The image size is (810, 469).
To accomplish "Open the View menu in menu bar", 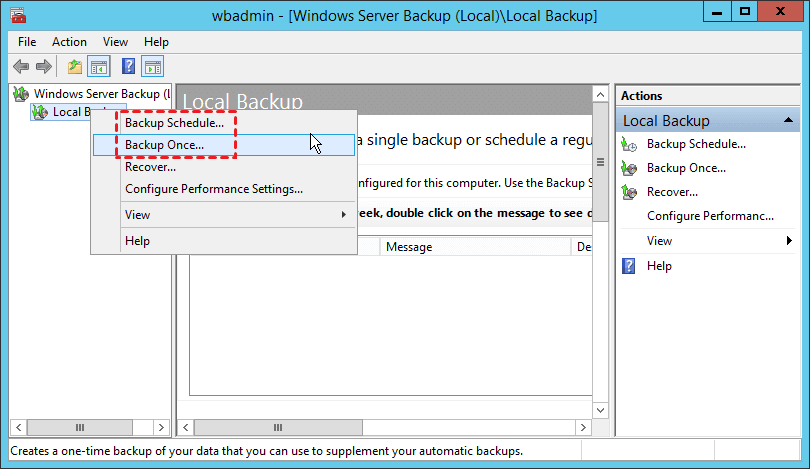I will coord(115,42).
